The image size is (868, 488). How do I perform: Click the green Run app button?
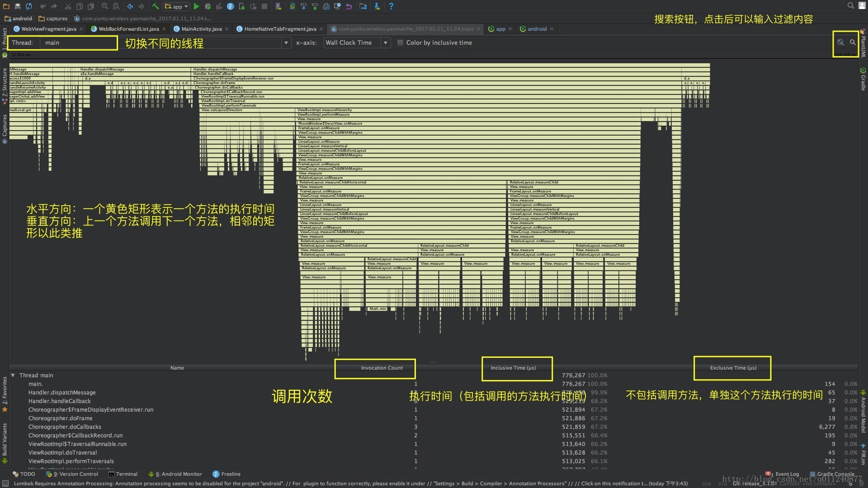[x=196, y=6]
